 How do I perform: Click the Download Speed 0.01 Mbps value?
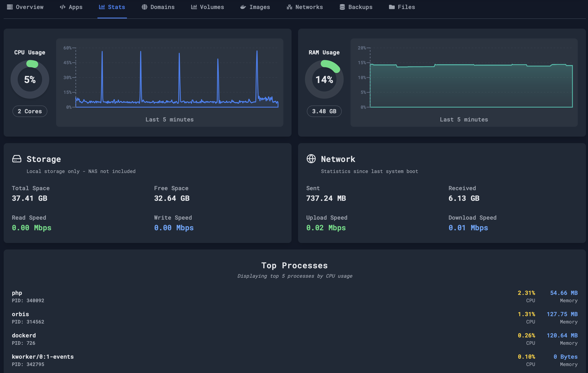coord(468,228)
